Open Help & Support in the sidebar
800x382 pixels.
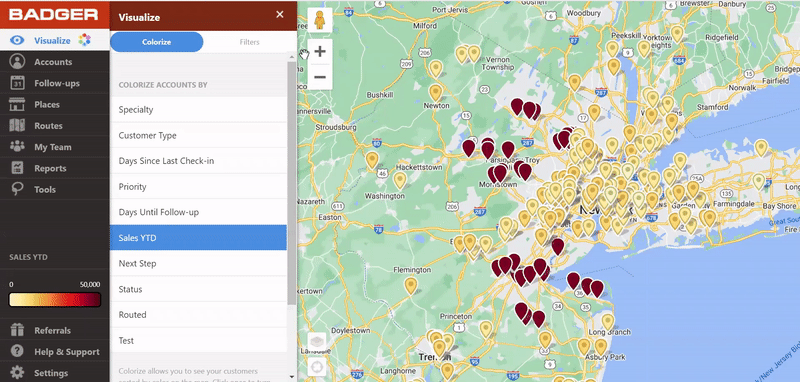pyautogui.click(x=55, y=352)
